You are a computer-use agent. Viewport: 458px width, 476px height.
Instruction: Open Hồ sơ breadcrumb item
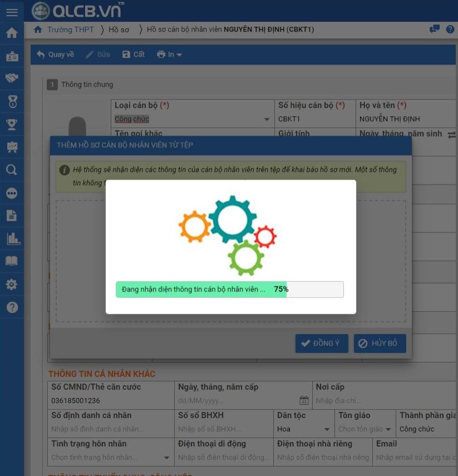(x=119, y=29)
